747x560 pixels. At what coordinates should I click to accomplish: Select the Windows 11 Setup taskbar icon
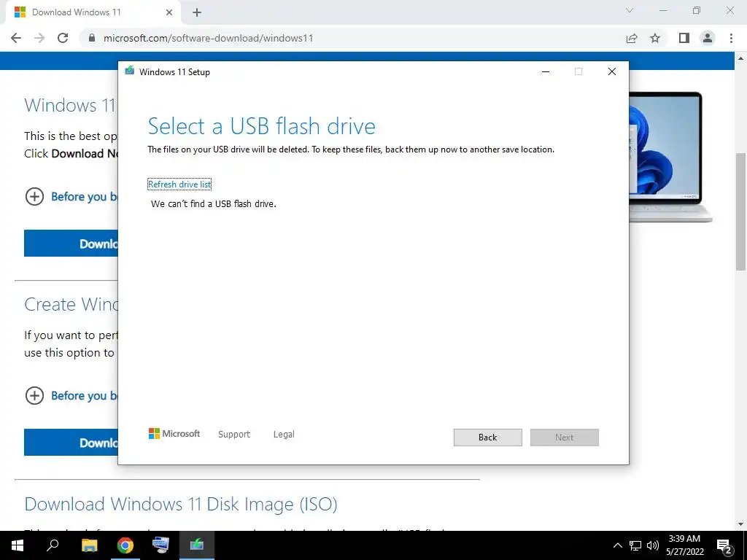(x=197, y=545)
